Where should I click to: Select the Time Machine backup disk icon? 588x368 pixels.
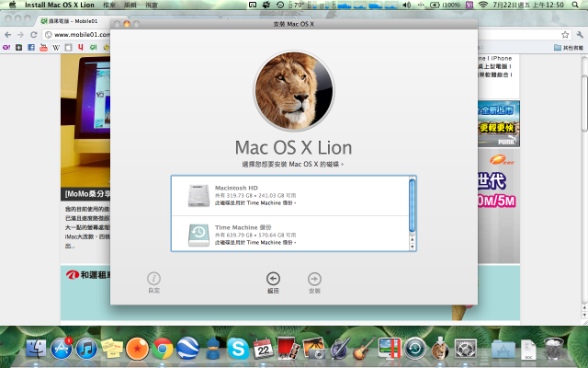[x=198, y=236]
